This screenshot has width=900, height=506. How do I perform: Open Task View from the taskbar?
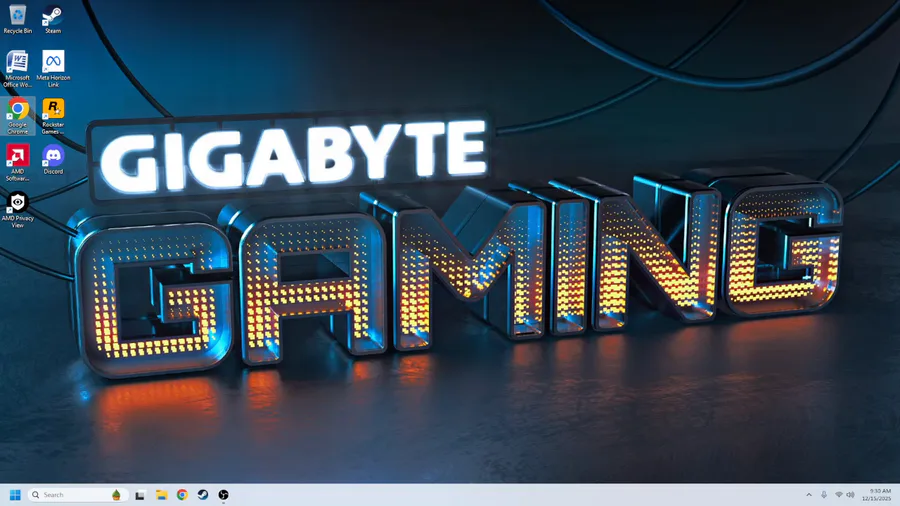click(140, 495)
